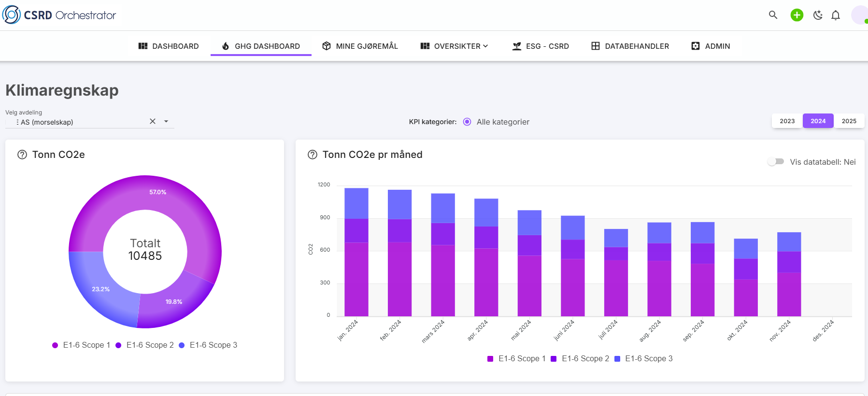Toggle the Vis datatabell switch
This screenshot has height=396, width=868.
tap(776, 162)
